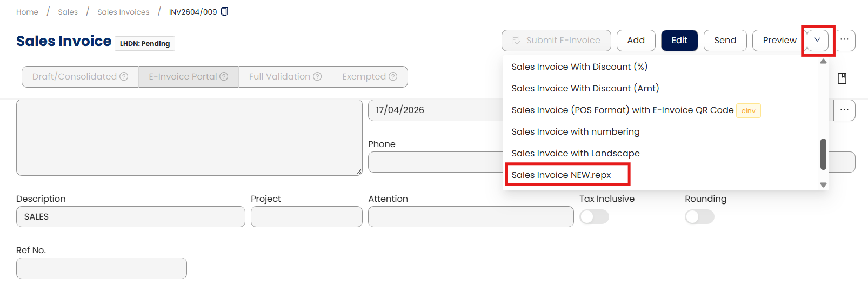Expand the Preview format dropdown arrow
This screenshot has width=868, height=290.
(x=817, y=40)
